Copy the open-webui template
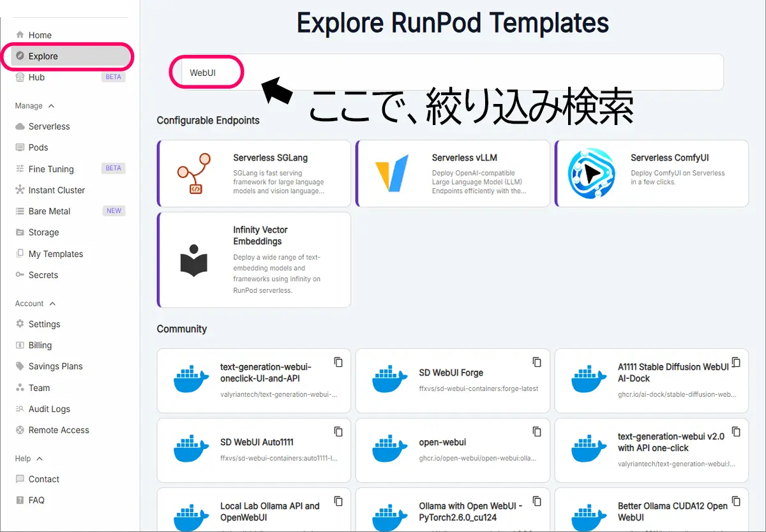Viewport: 766px width, 532px height. tap(537, 431)
